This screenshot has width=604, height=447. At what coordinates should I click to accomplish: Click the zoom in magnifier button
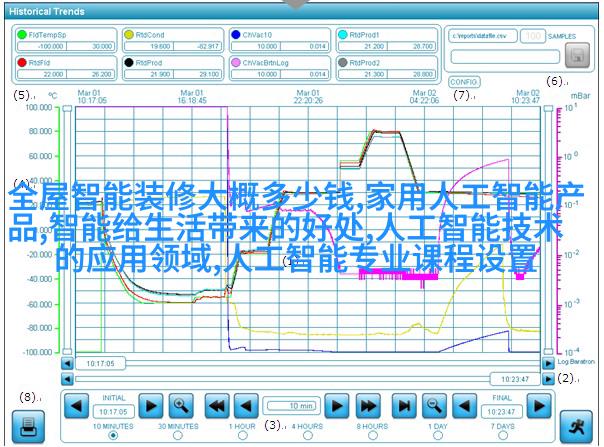(181, 406)
